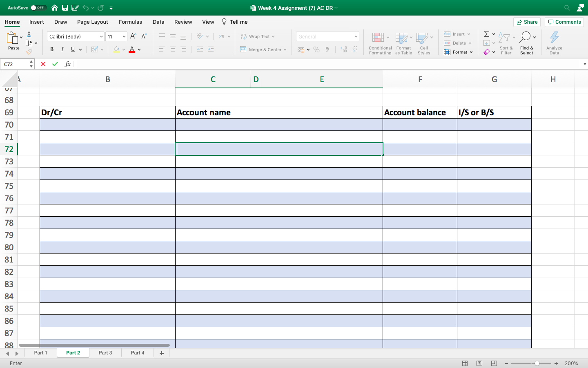Open the Comments panel
588x368 pixels.
pyautogui.click(x=564, y=22)
